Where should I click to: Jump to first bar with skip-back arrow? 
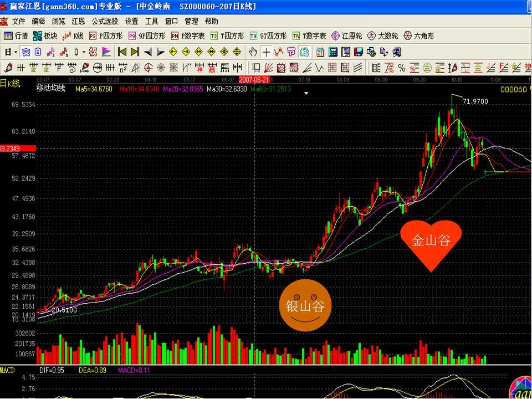[x=122, y=52]
